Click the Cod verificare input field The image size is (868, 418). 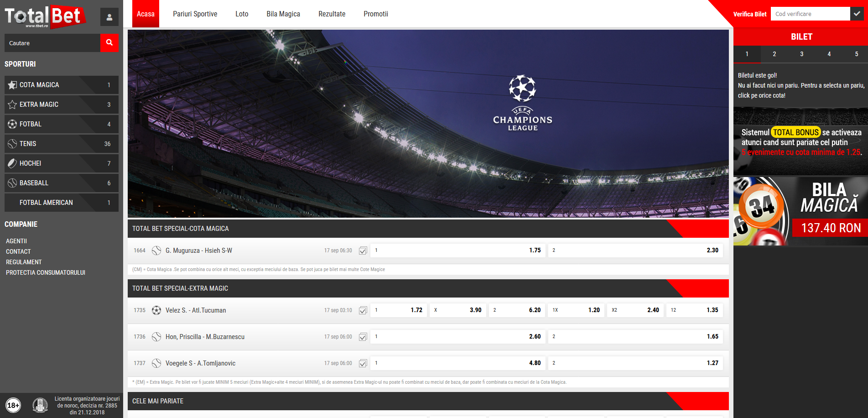click(811, 14)
